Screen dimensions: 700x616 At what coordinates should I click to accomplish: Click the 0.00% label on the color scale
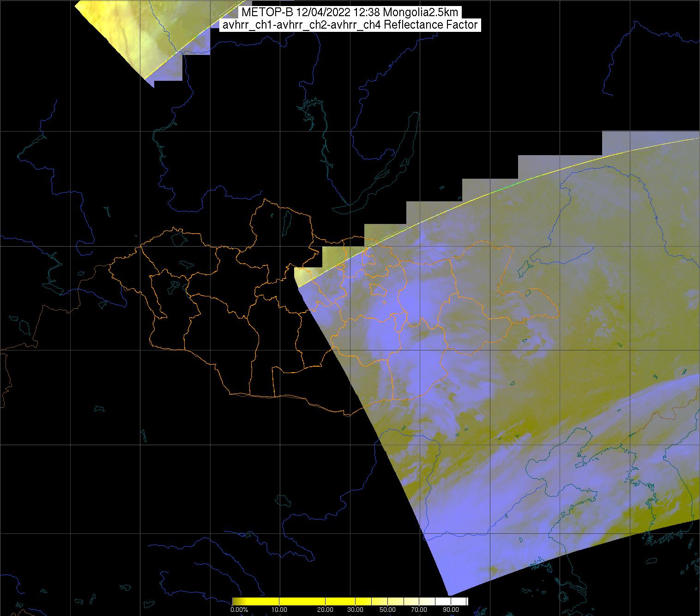tap(239, 610)
